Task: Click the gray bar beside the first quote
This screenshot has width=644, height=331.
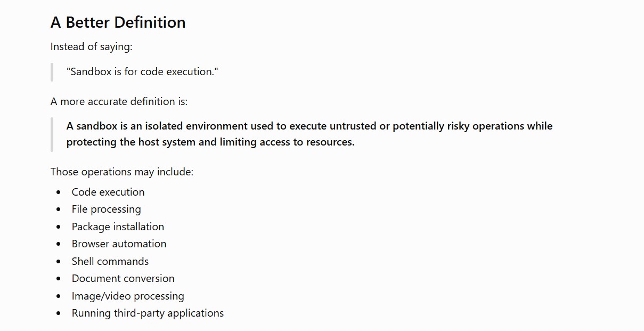Action: (52, 72)
